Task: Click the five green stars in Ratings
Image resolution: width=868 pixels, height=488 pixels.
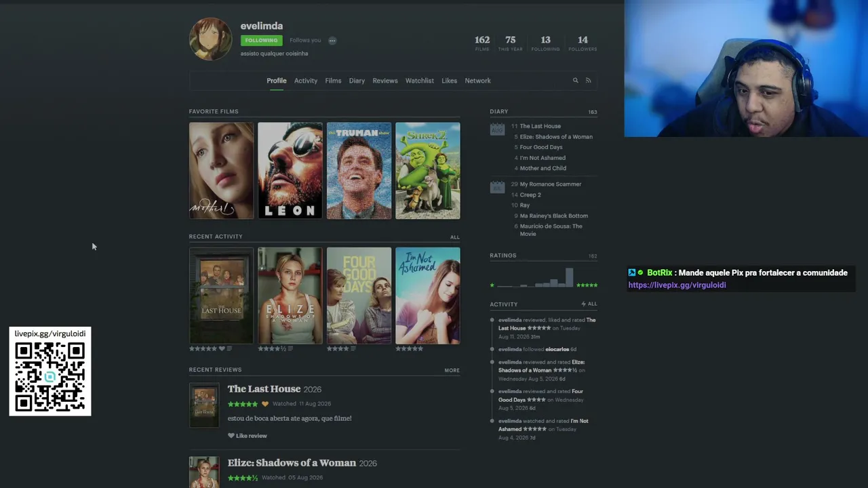Action: click(587, 285)
